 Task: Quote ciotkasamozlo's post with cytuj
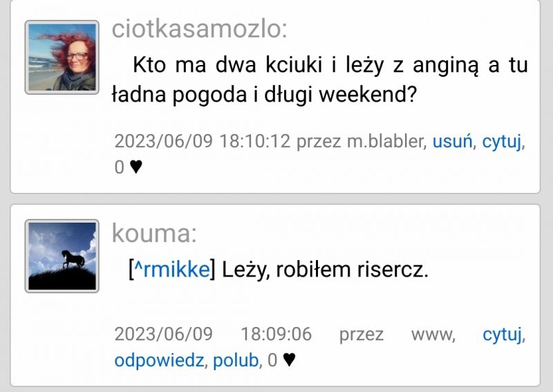pos(502,142)
